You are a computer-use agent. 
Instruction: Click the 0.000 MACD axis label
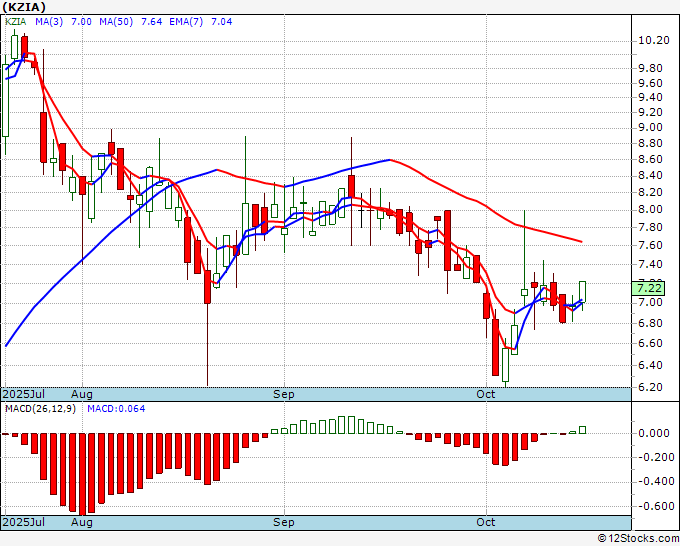pyautogui.click(x=654, y=433)
